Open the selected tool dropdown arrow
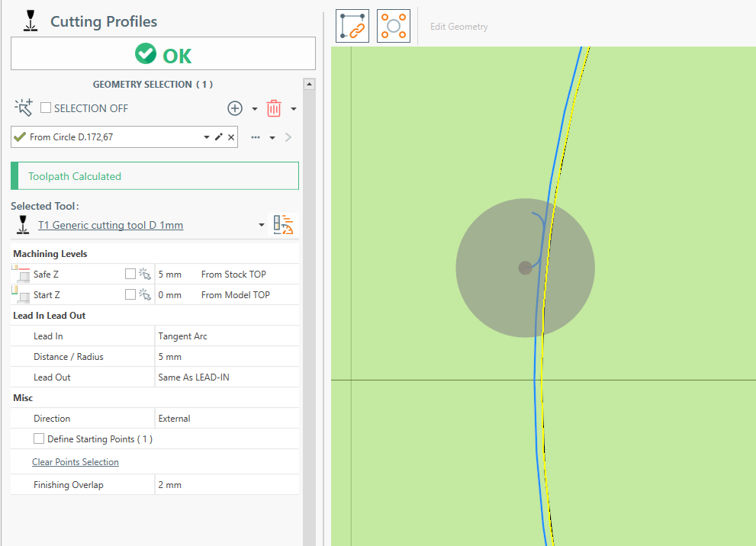Screen dimensions: 756x546 (x=262, y=225)
